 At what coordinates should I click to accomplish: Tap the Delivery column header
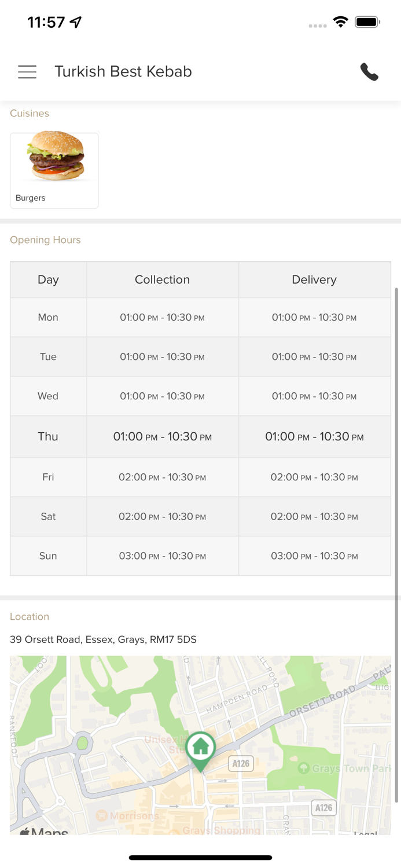[x=314, y=279]
